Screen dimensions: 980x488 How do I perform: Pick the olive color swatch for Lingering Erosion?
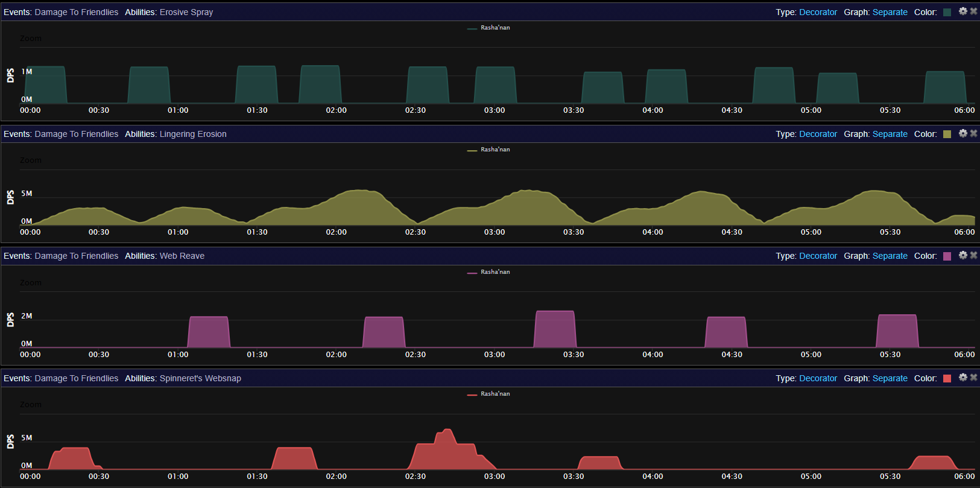[x=947, y=135]
